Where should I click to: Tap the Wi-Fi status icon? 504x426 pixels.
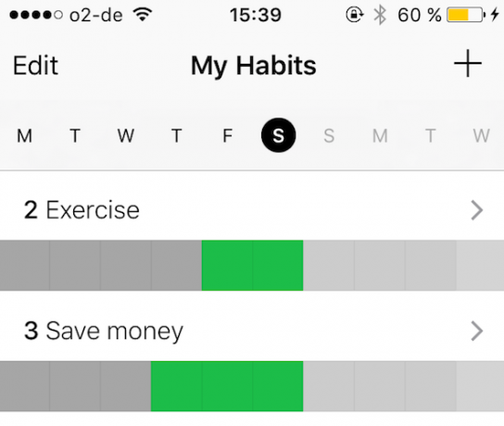click(143, 15)
